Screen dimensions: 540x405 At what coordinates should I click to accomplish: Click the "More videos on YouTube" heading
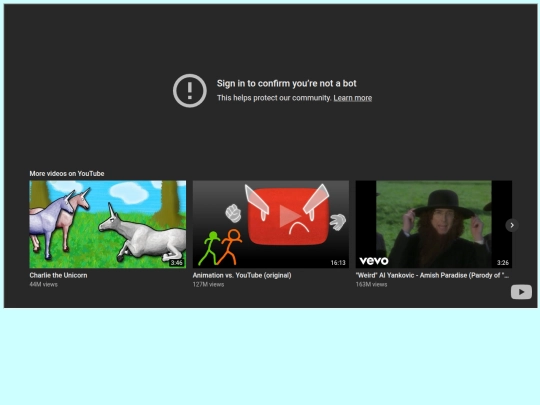[x=67, y=174]
